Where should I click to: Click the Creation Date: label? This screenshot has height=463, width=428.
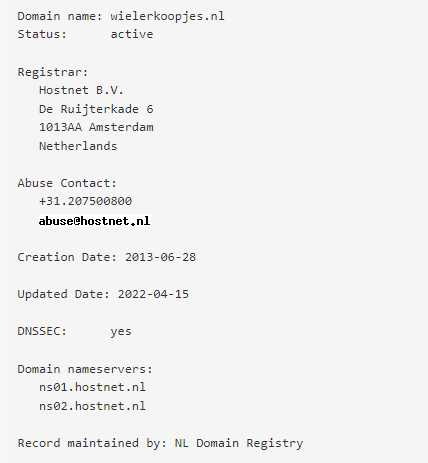tap(67, 257)
